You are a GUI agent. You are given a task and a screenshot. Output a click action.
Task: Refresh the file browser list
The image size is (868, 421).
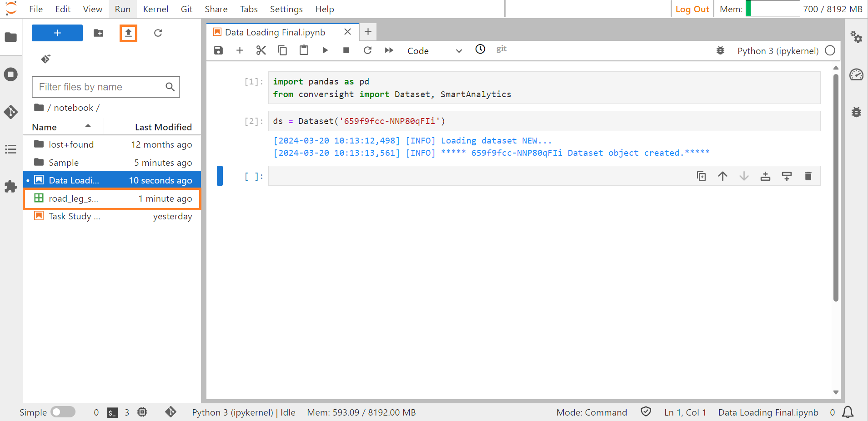[x=158, y=33]
